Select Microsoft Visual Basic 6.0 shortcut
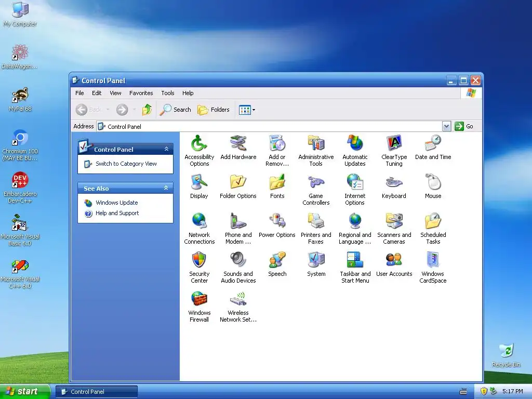This screenshot has height=399, width=532. pos(20,230)
